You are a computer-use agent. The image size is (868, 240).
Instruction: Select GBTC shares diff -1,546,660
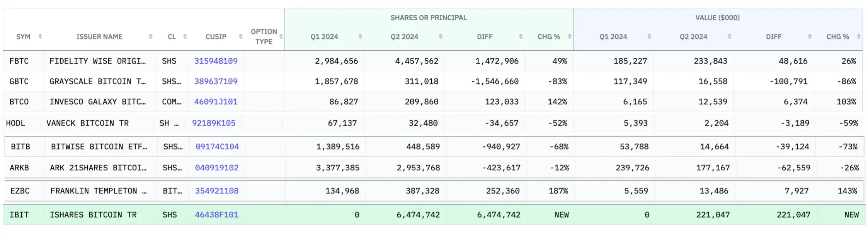pyautogui.click(x=495, y=82)
